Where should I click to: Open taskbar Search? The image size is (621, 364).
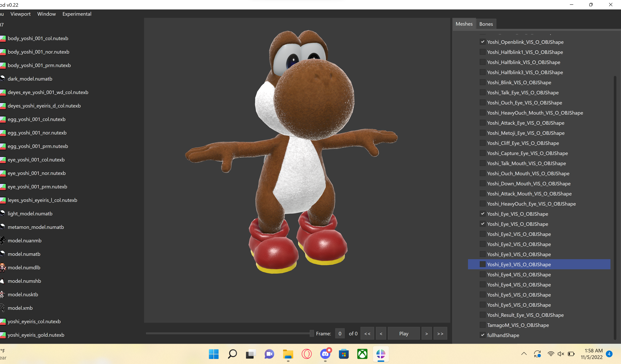[232, 354]
